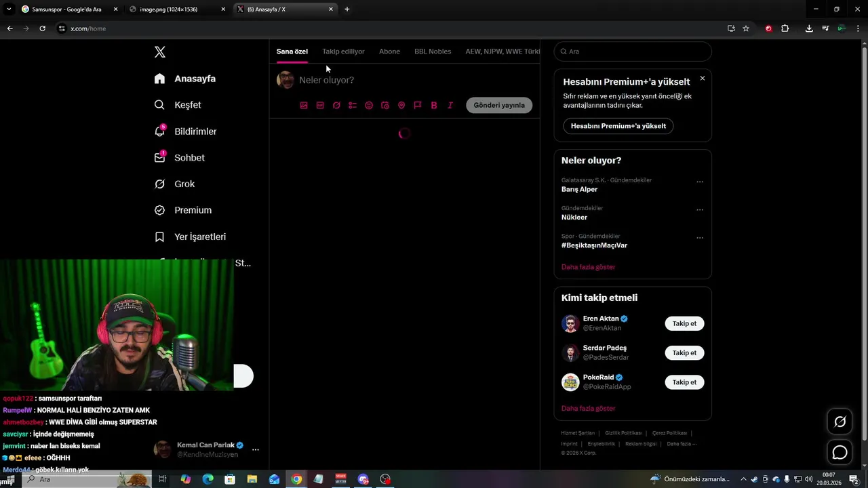This screenshot has height=488, width=868.
Task: Switch to Sana özel tab
Action: coord(292,52)
